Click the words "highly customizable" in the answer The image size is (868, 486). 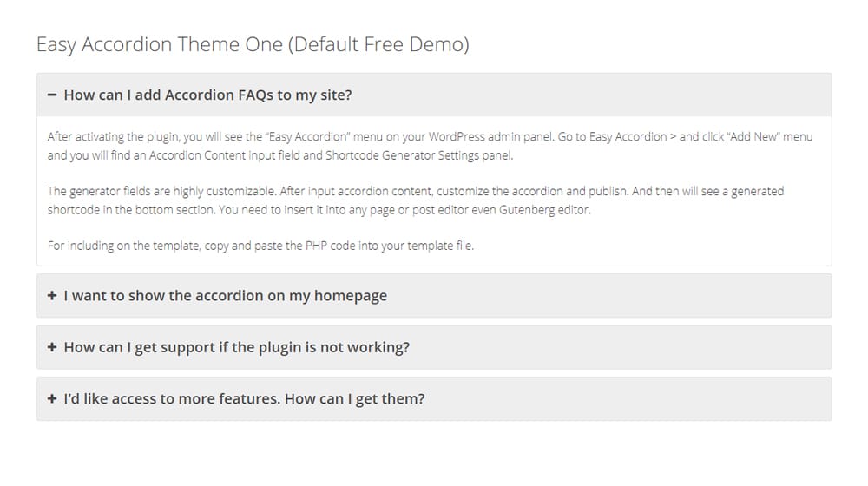pyautogui.click(x=223, y=191)
